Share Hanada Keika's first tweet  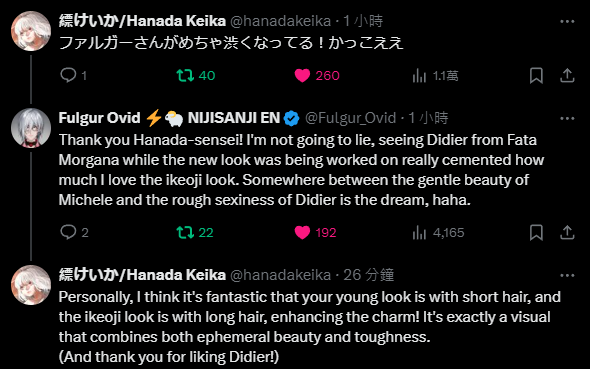click(x=567, y=76)
